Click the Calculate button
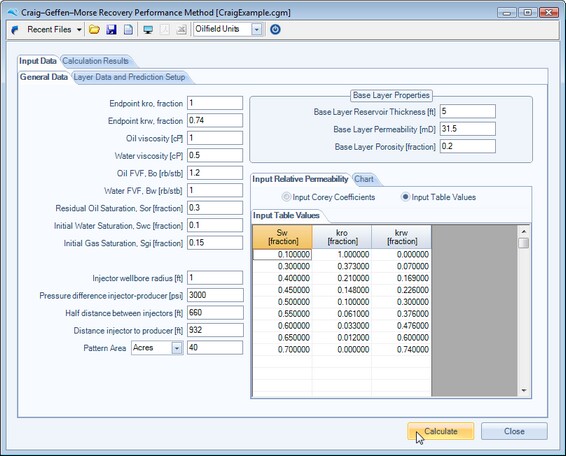 click(440, 431)
